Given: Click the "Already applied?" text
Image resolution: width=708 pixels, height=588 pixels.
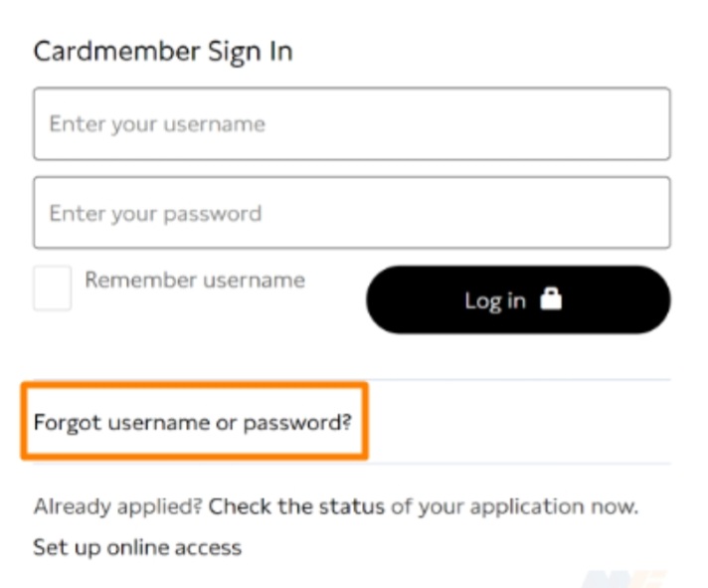Looking at the screenshot, I should pyautogui.click(x=118, y=506).
